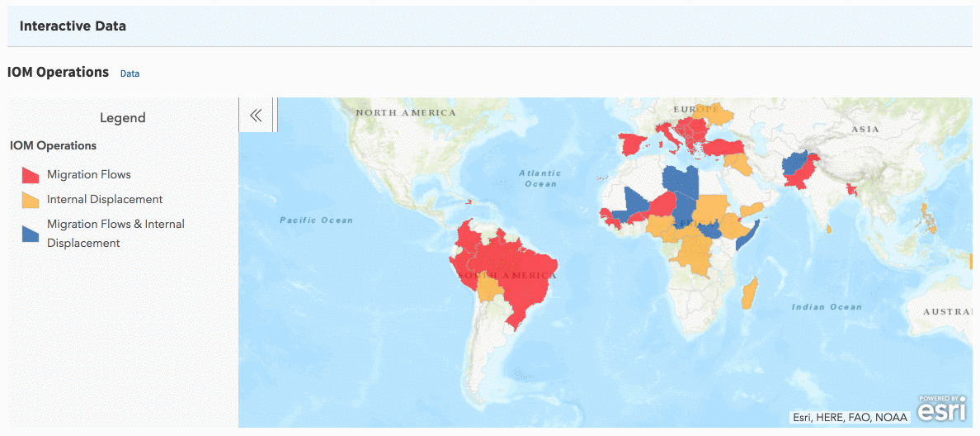This screenshot has height=436, width=980.
Task: Click the red Migration Flows legend swatch
Action: [31, 175]
